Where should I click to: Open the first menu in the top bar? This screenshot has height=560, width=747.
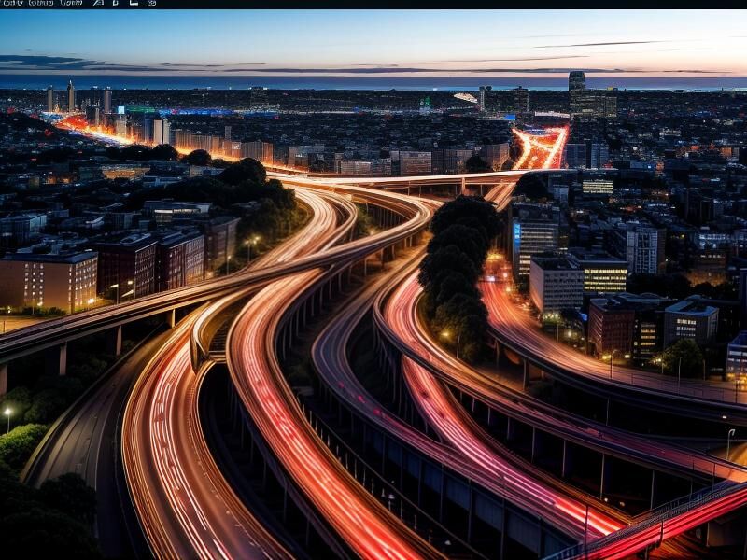pyautogui.click(x=12, y=3)
